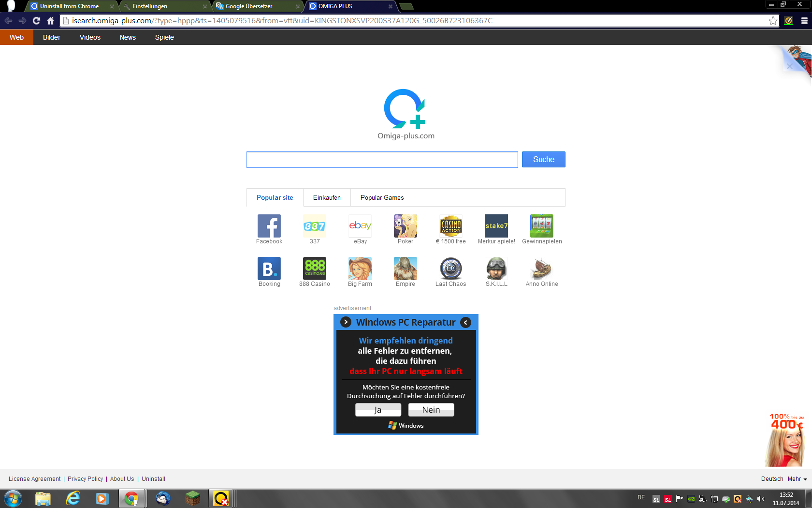Open the Privacy Policy link
The width and height of the screenshot is (812, 508).
[85, 479]
